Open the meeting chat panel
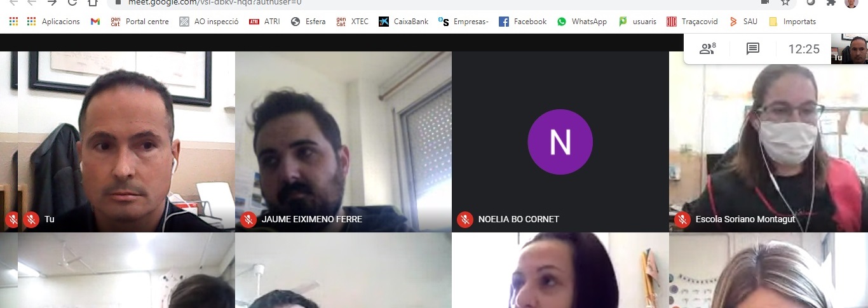Image resolution: width=868 pixels, height=308 pixels. click(753, 49)
